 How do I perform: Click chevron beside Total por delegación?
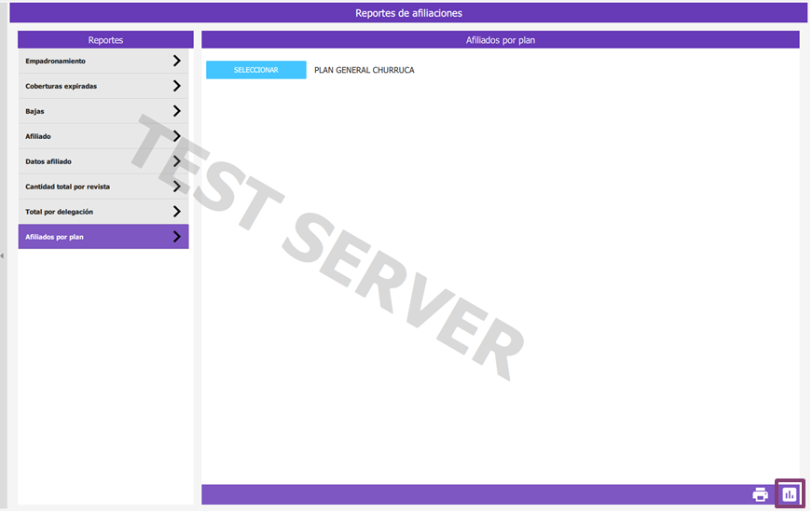[x=177, y=212]
